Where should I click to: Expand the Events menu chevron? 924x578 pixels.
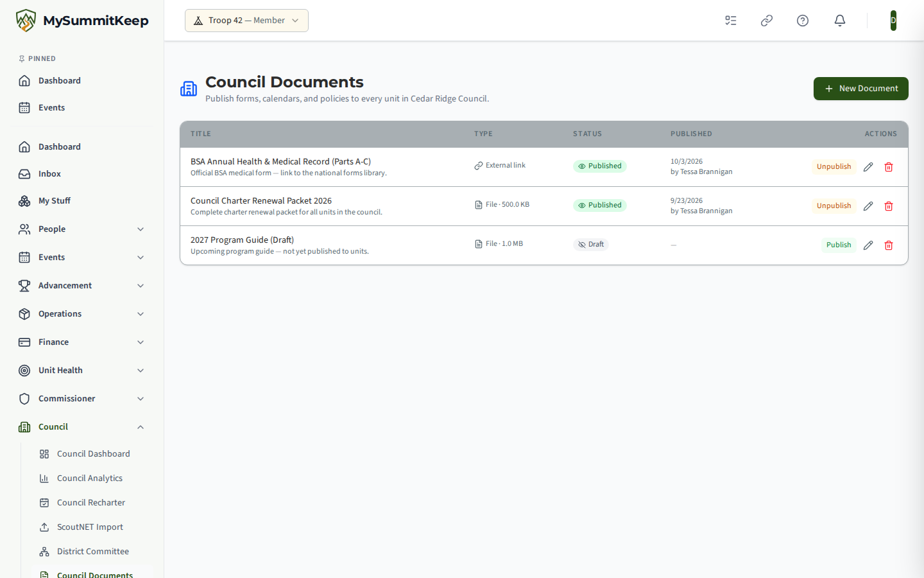141,258
